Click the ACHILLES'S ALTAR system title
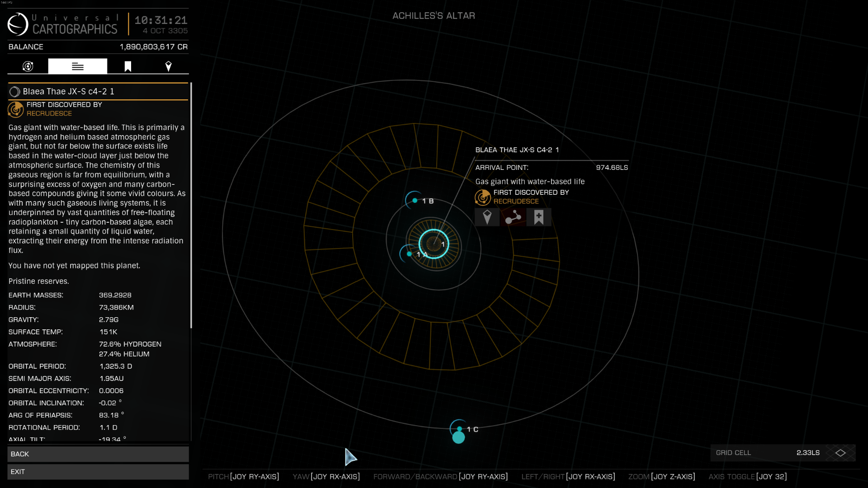 click(x=434, y=15)
